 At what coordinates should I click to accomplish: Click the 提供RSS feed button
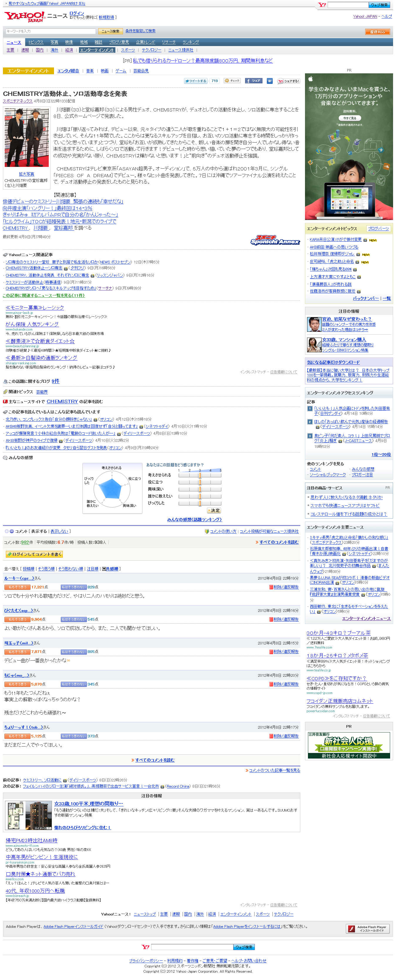377,32
